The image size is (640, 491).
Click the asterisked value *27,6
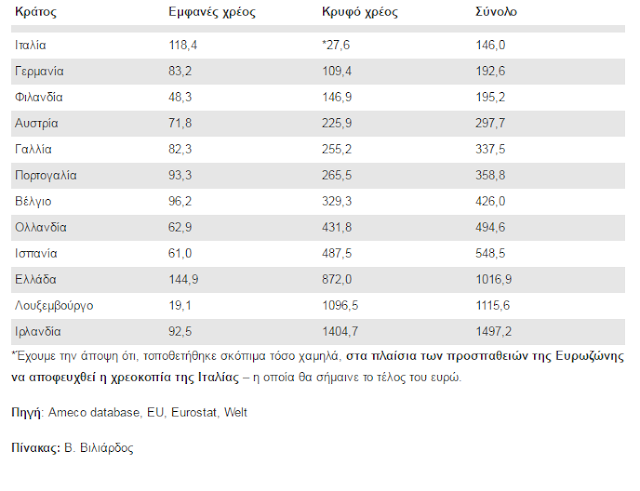coord(336,45)
